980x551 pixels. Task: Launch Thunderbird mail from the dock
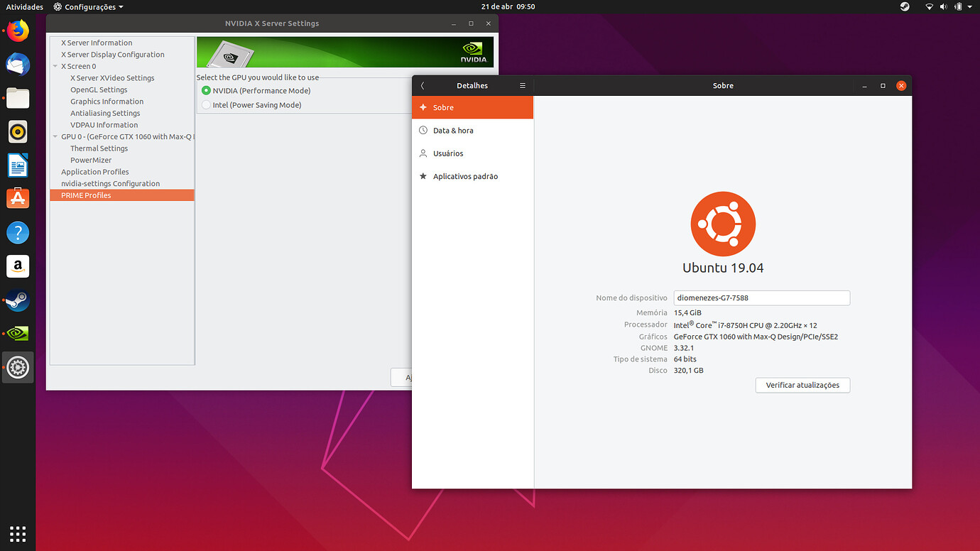18,65
